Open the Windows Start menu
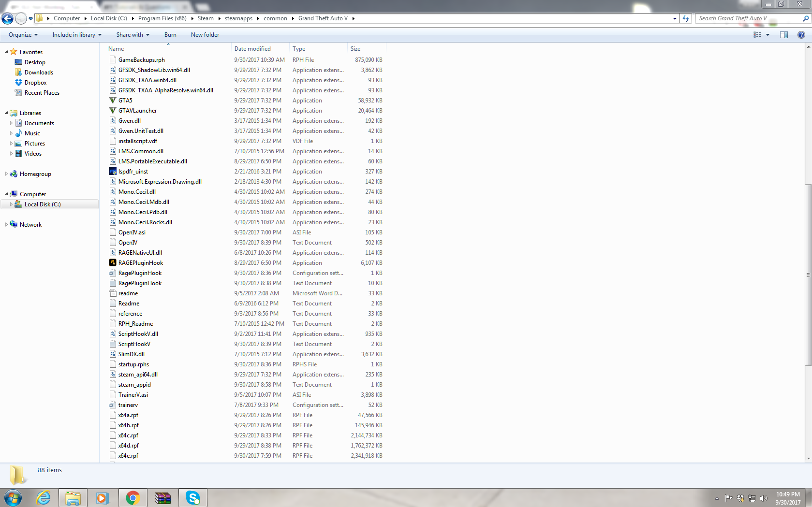This screenshot has width=812, height=507. point(13,498)
